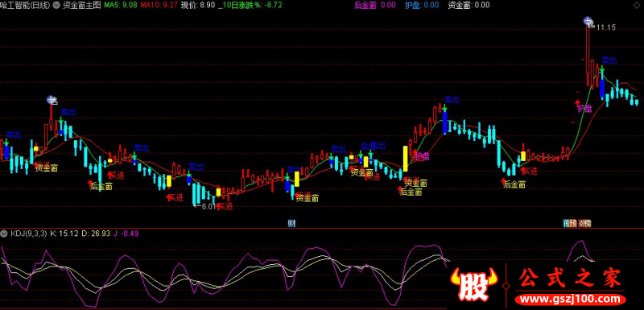Click the 后金窗: 0.00 header indicator
This screenshot has width=644, height=310.
[x=375, y=6]
